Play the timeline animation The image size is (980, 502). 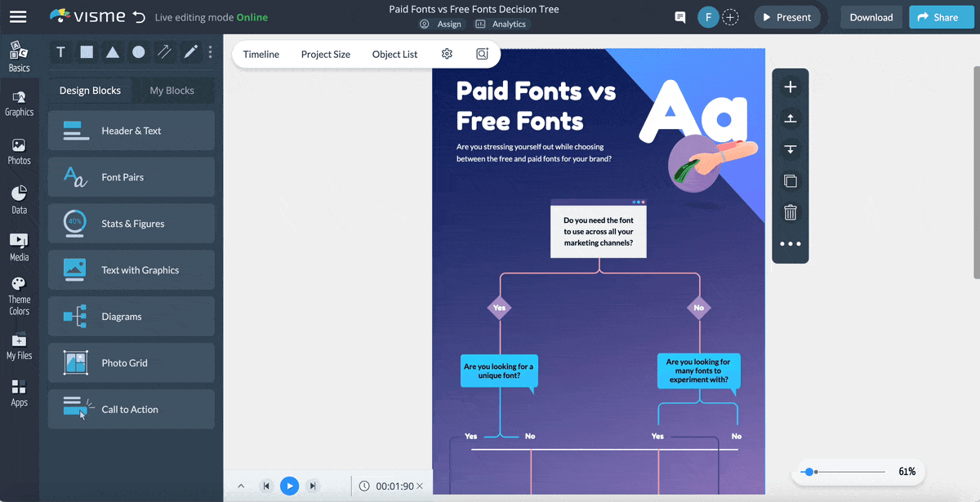289,486
